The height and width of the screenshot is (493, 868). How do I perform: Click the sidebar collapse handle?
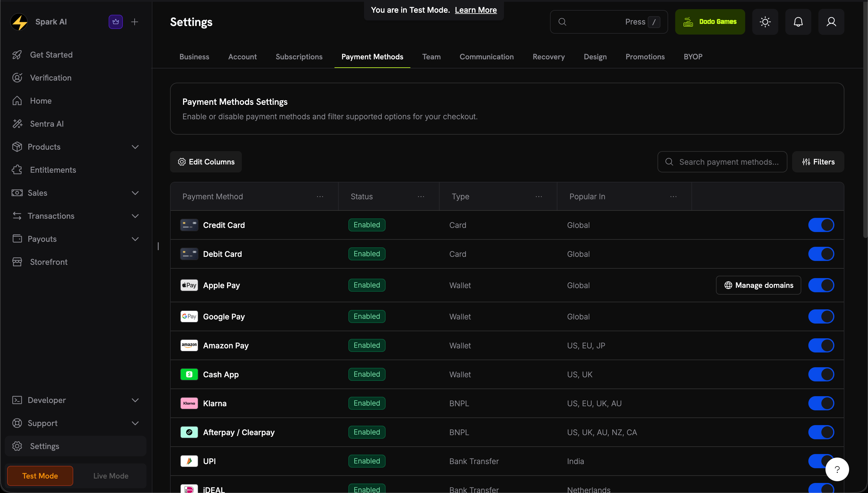click(158, 246)
